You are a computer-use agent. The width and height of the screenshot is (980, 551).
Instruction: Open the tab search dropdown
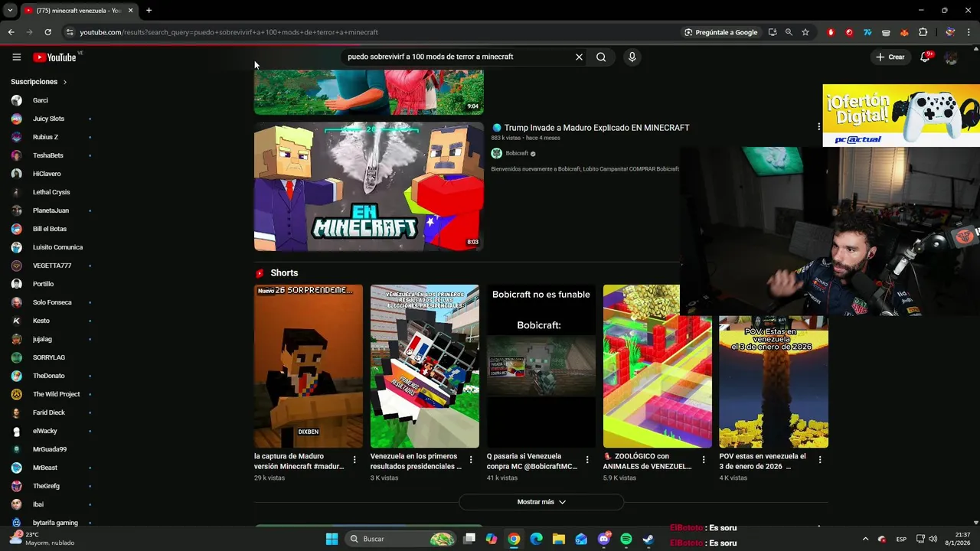[x=10, y=11]
